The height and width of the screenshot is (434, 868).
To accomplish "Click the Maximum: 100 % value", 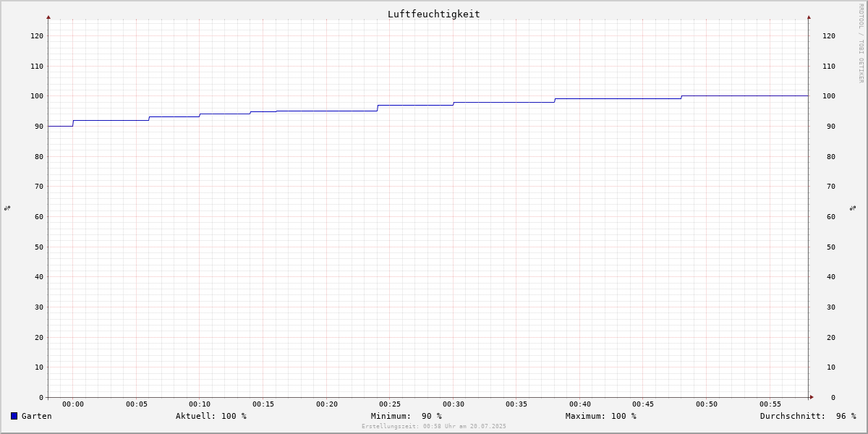I will tap(600, 416).
